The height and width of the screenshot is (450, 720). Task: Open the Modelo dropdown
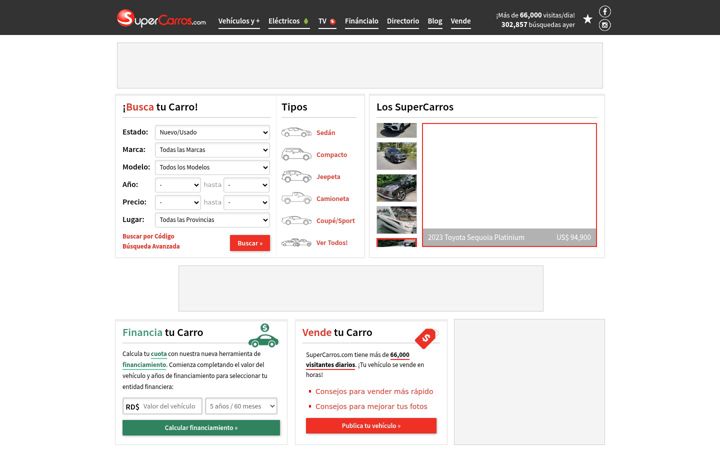[x=212, y=167]
